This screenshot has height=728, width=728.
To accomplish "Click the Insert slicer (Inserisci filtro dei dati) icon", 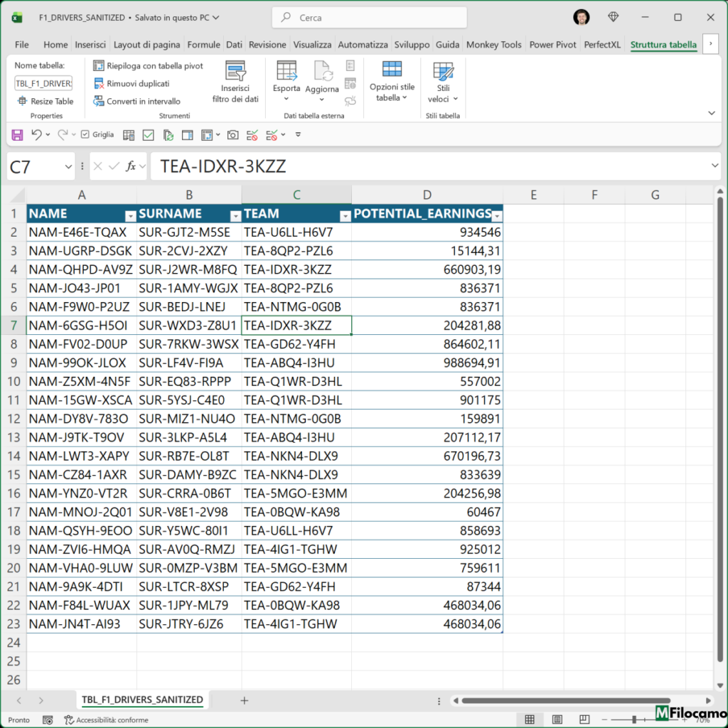I will (235, 70).
